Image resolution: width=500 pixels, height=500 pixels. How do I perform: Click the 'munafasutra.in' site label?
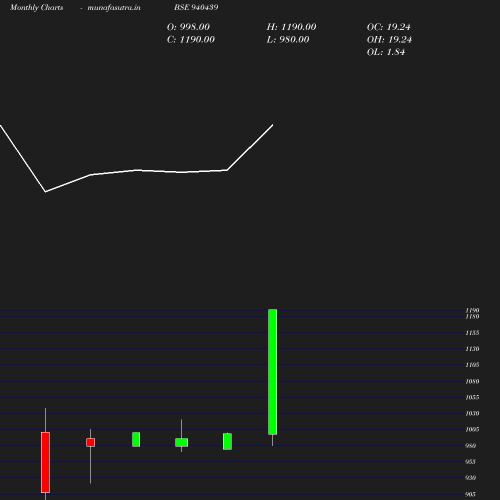pyautogui.click(x=114, y=7)
